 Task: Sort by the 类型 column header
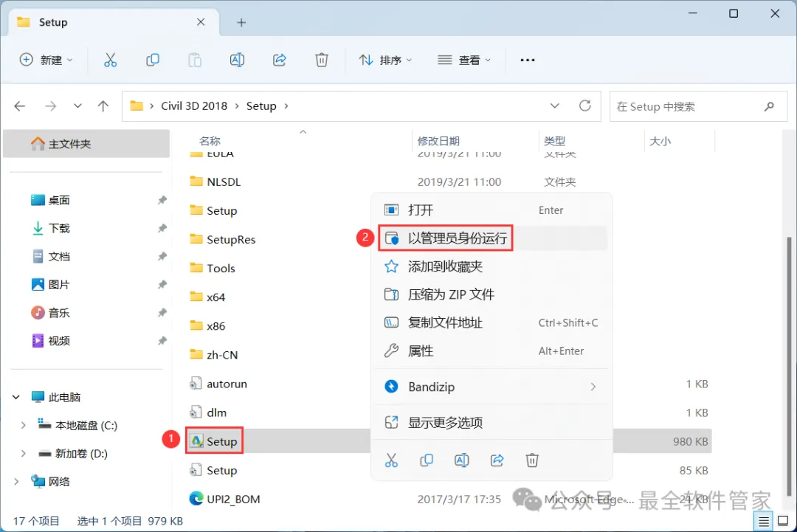point(554,141)
